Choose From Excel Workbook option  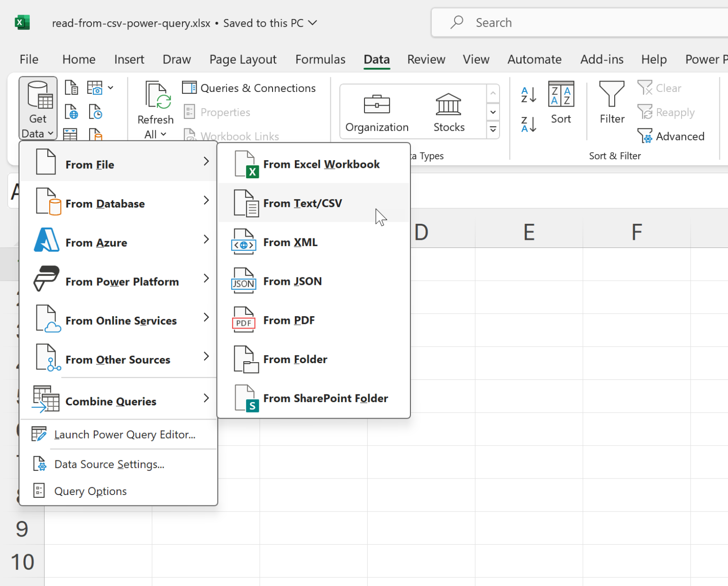[321, 165]
